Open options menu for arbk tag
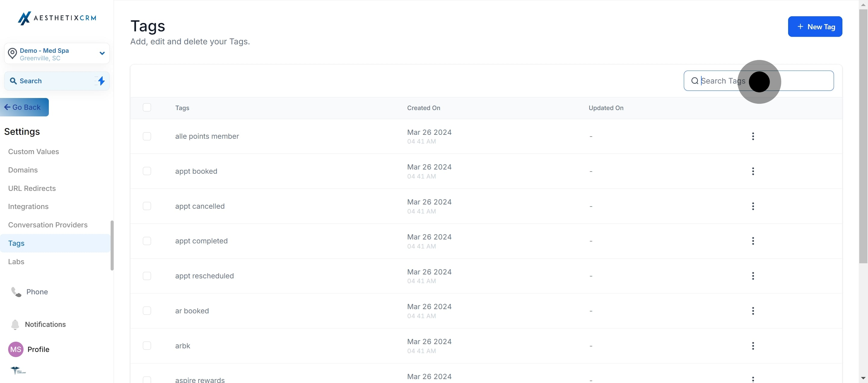The width and height of the screenshot is (868, 383). 753,346
